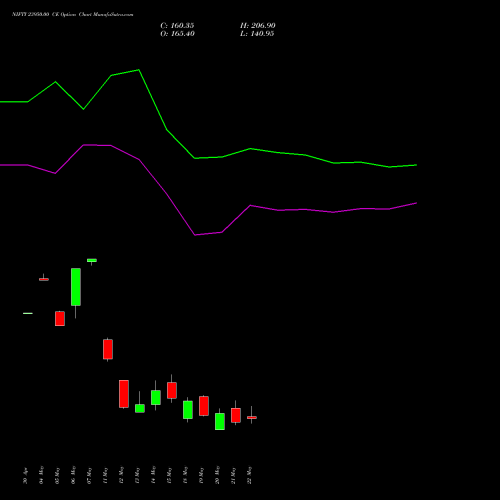This screenshot has height=500, width=500.
Task: Click the 14 May date label
Action: [x=154, y=475]
